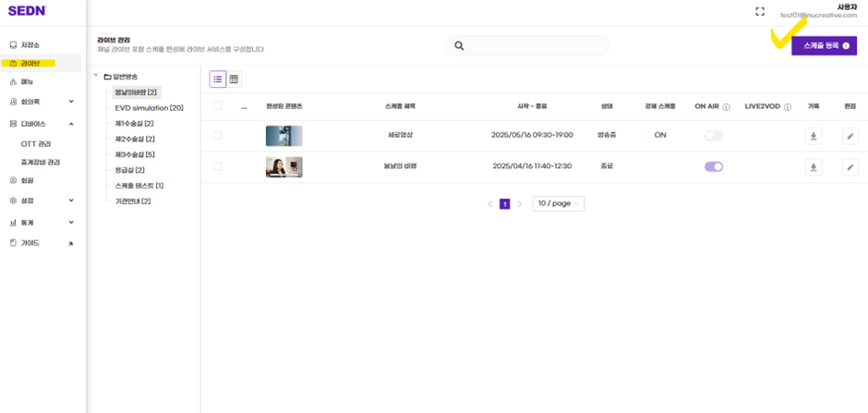Click the 일반방송 folder icon
Image resolution: width=868 pixels, height=413 pixels.
click(x=107, y=77)
